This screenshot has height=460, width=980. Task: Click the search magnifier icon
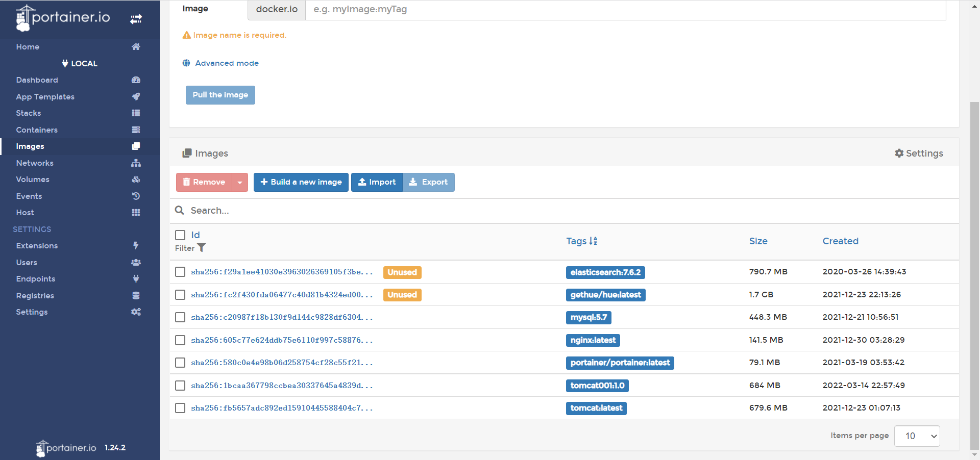[180, 210]
